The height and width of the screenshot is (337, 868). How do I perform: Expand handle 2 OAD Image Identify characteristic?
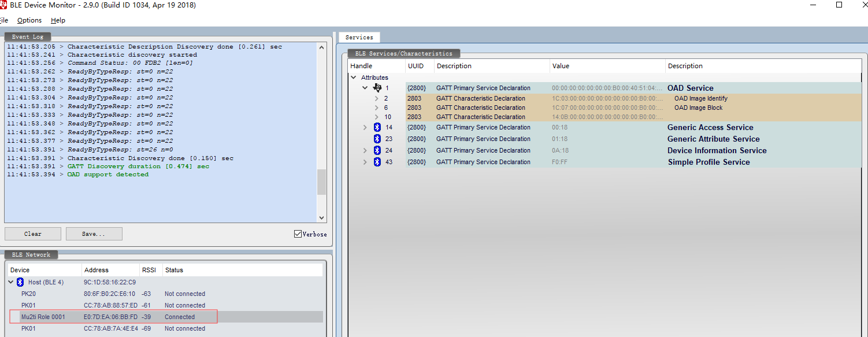pyautogui.click(x=377, y=98)
